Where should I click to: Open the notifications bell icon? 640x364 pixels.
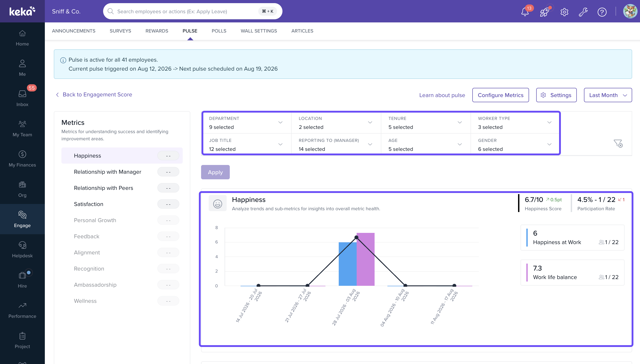point(525,12)
